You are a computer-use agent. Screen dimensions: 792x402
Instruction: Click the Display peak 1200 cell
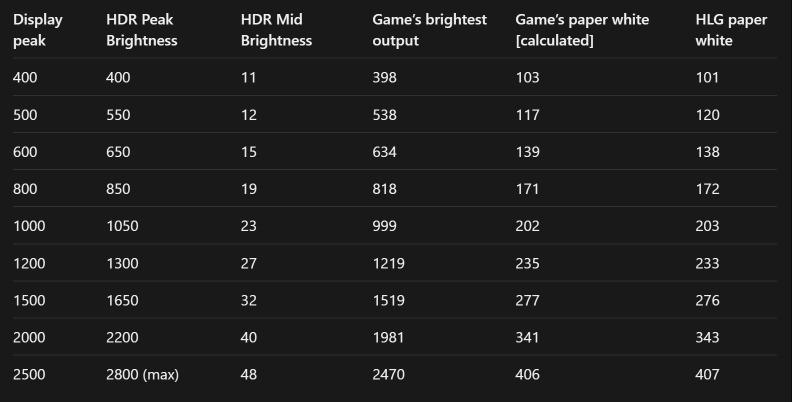coord(29,263)
